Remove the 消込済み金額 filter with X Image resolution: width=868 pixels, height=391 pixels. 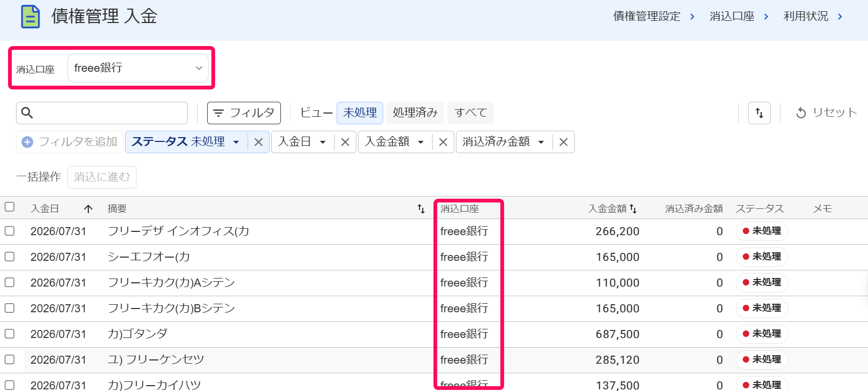564,142
